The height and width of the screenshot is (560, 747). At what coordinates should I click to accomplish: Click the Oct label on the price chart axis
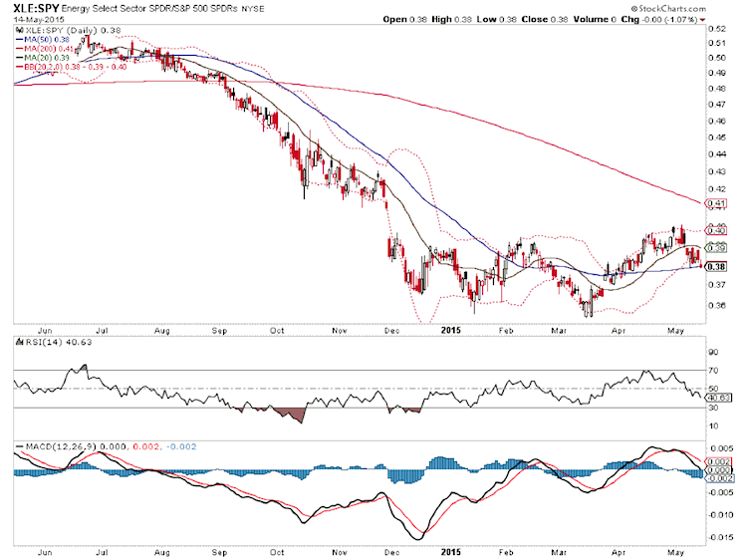[277, 330]
